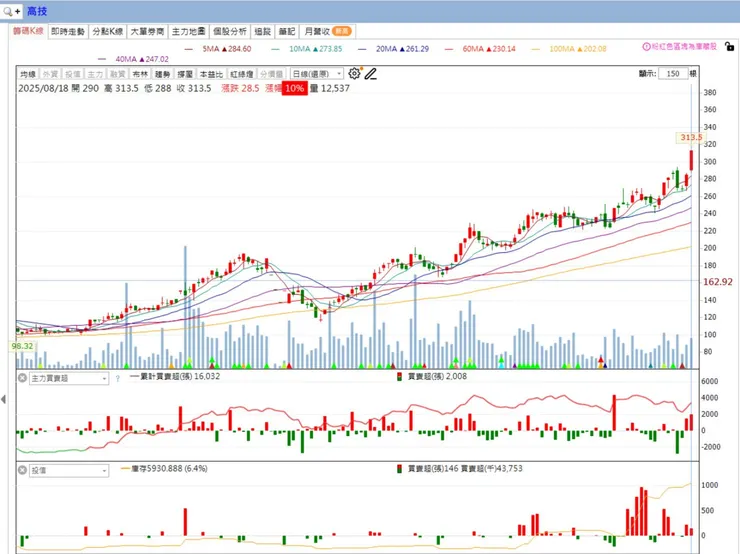
Task: Toggle the 布林 Bollinger overlay
Action: (140, 74)
